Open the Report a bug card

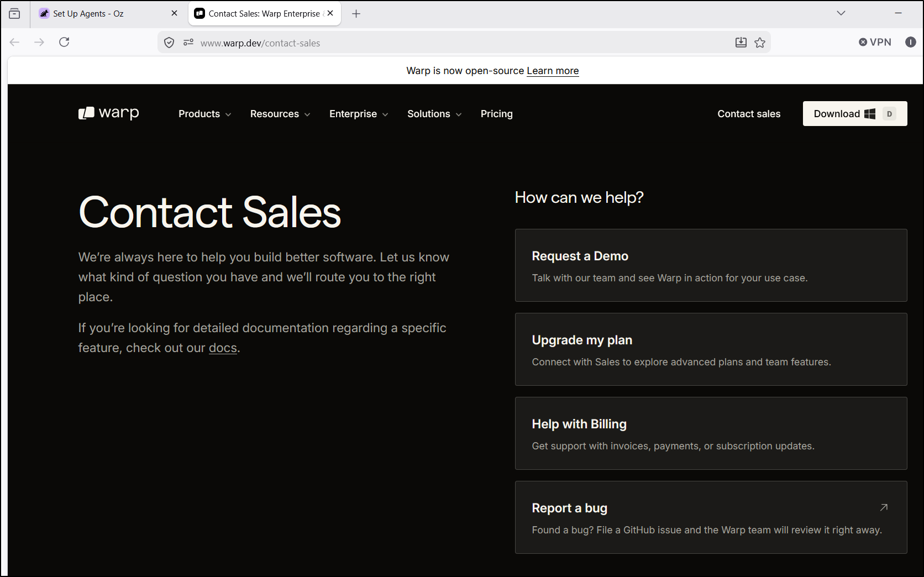point(711,517)
